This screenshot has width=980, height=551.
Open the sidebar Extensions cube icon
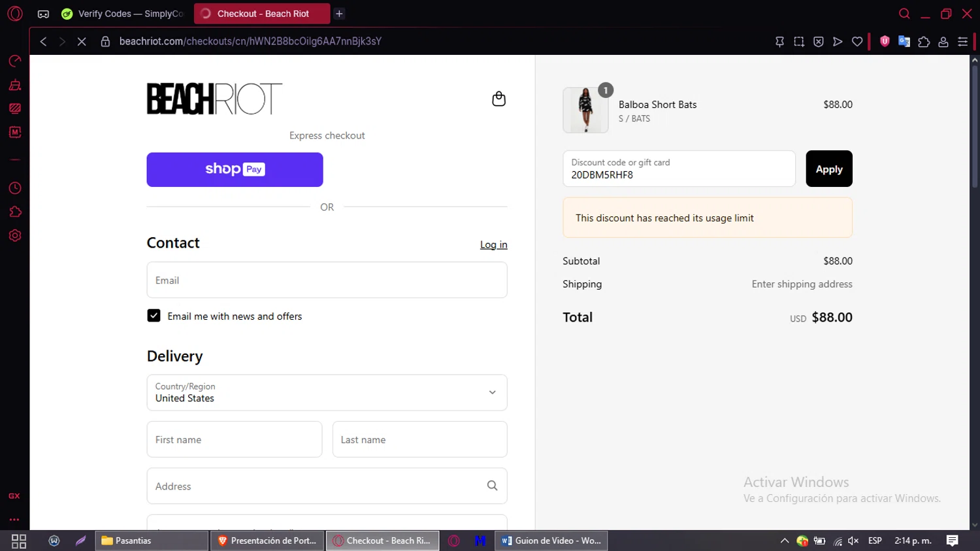point(15,212)
